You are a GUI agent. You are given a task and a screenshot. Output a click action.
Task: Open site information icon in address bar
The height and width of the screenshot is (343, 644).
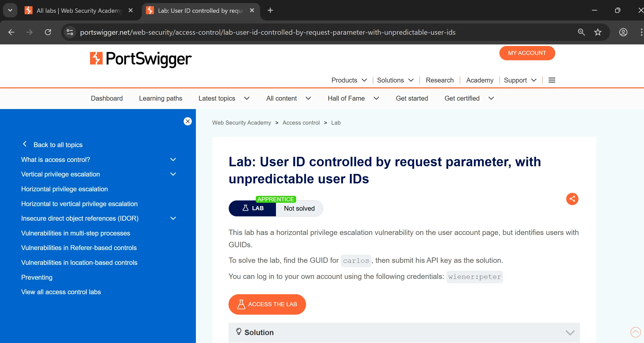click(70, 32)
